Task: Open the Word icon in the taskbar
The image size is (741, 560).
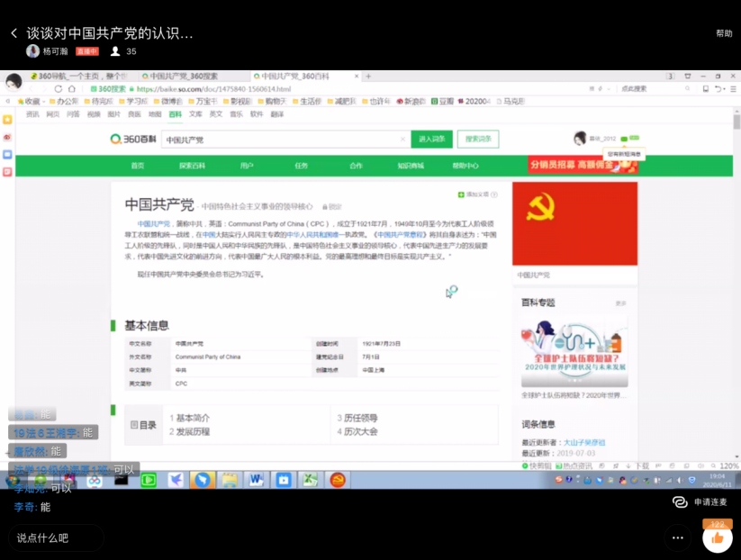Action: coord(256,480)
